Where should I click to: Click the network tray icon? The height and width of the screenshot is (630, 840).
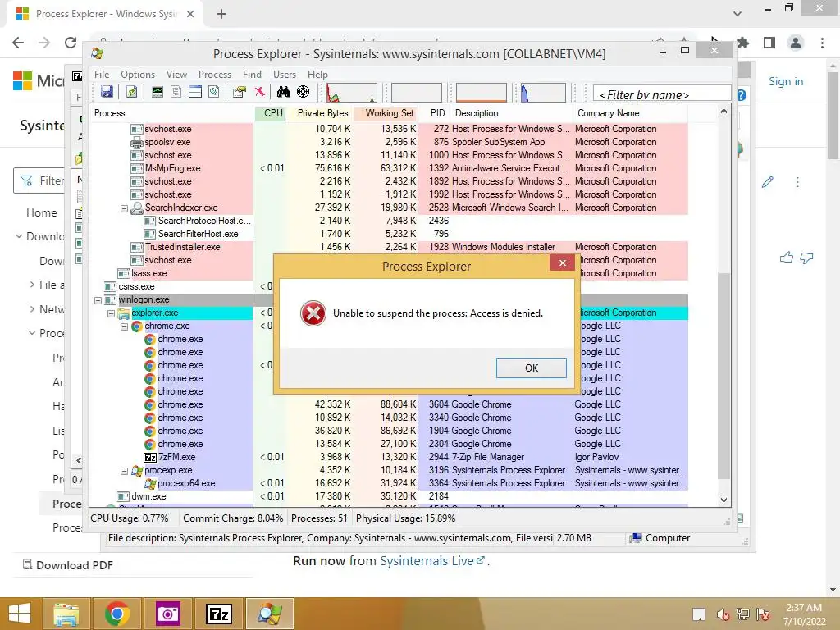743,614
